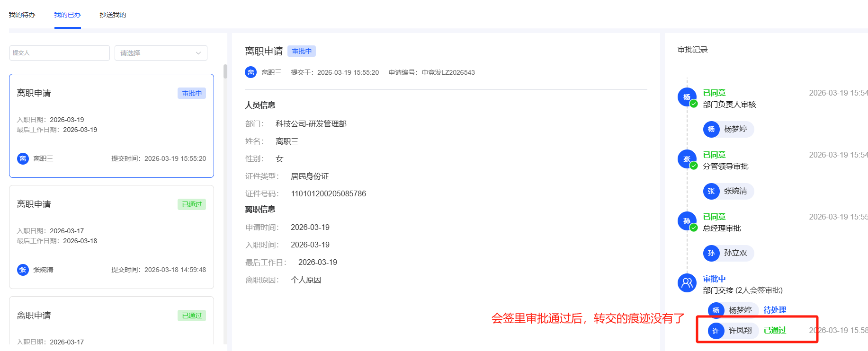Click 最后工作日期 2026-03-18 on the 张婉清 card
Screen dimensions: 868x351
pyautogui.click(x=57, y=241)
